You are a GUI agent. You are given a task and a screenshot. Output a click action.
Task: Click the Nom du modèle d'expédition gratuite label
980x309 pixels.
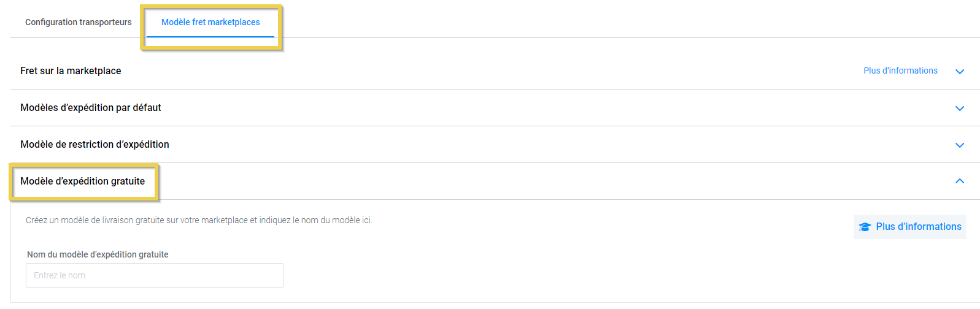pyautogui.click(x=98, y=254)
